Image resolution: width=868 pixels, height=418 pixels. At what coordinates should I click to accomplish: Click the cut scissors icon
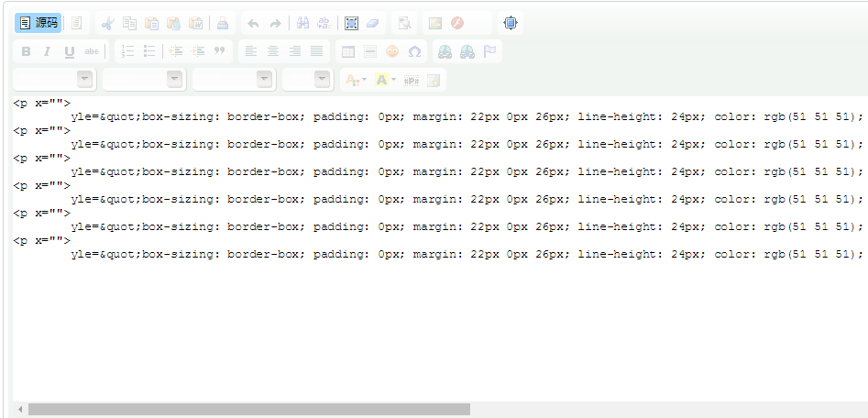108,23
